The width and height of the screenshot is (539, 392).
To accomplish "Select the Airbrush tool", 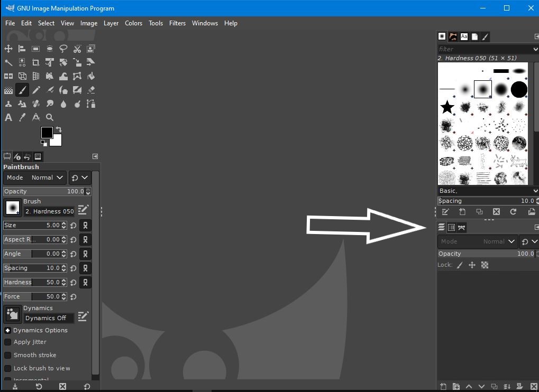I will [50, 90].
